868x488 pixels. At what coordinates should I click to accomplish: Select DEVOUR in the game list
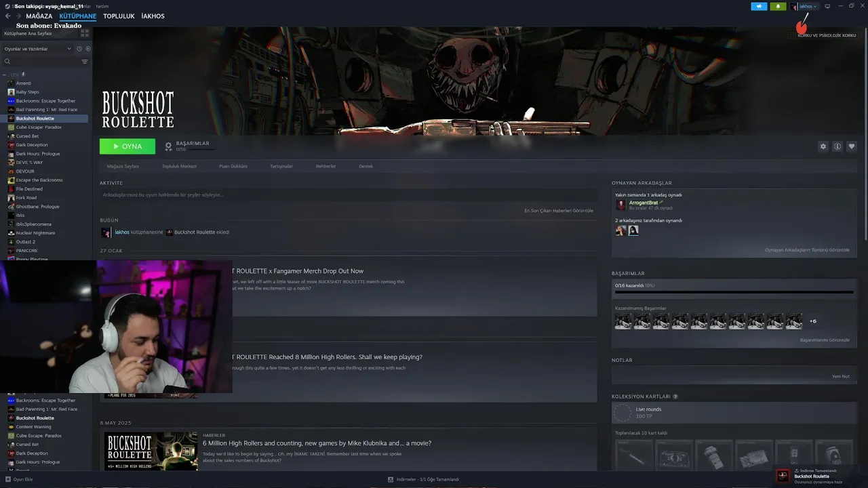point(25,171)
